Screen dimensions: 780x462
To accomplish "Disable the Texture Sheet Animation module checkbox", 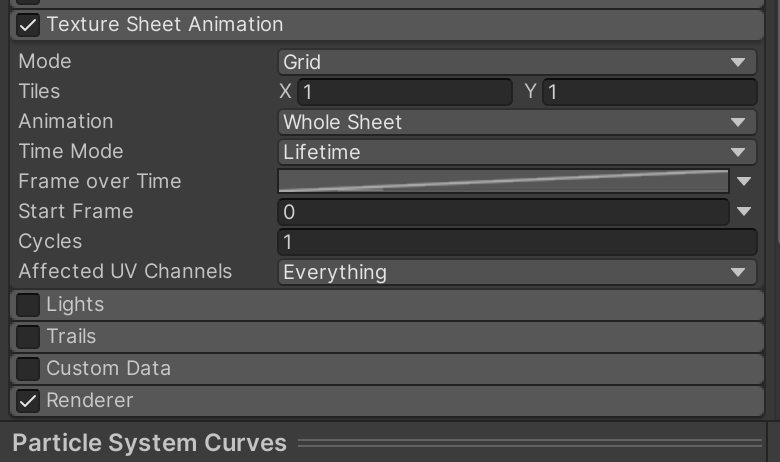I will [28, 25].
